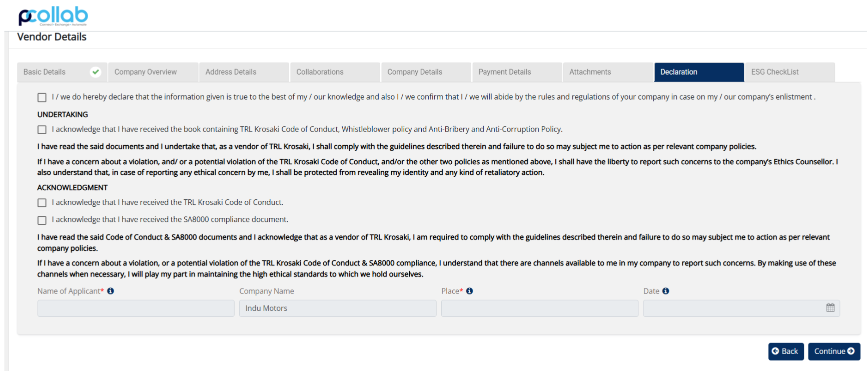This screenshot has width=868, height=371.
Task: Tick the TRL Krosaki Code of Conduct acknowledgment
Action: pos(42,203)
